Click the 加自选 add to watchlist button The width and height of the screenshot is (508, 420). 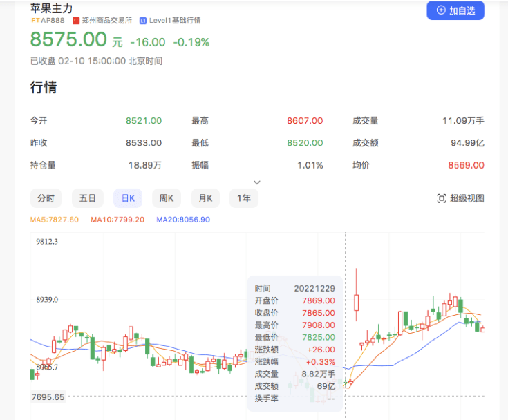[455, 10]
